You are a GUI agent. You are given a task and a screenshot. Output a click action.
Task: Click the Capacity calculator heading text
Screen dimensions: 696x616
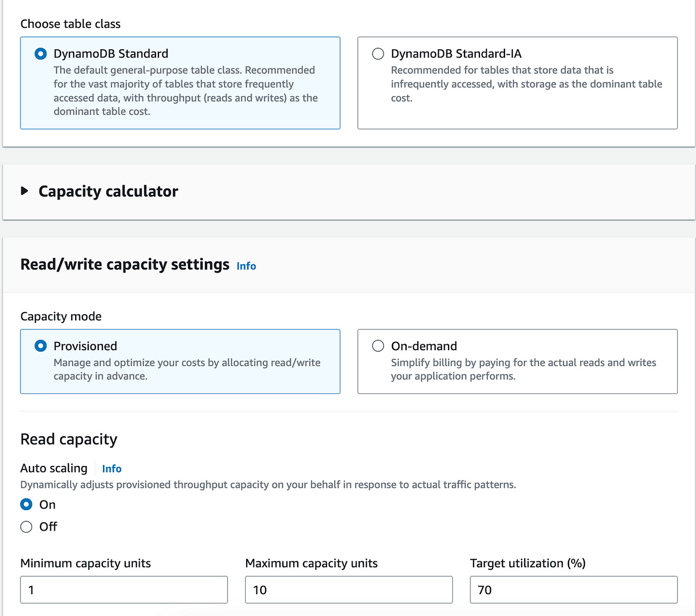(x=108, y=191)
